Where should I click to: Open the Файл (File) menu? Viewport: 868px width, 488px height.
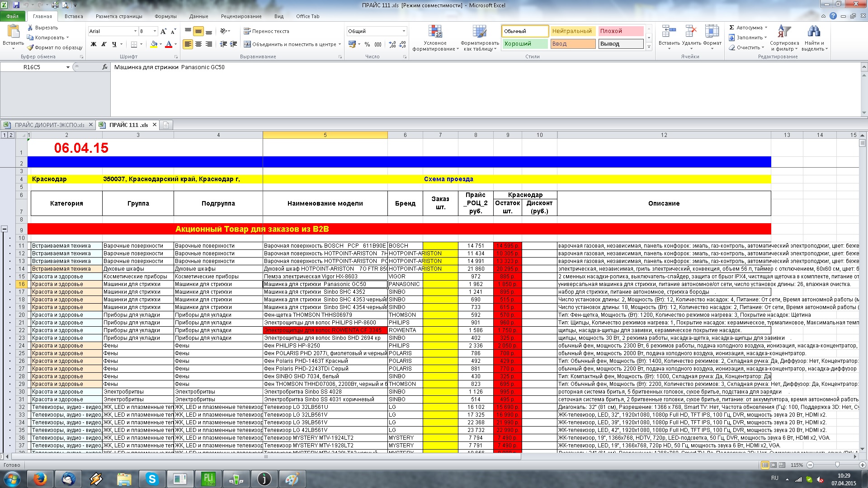[13, 16]
